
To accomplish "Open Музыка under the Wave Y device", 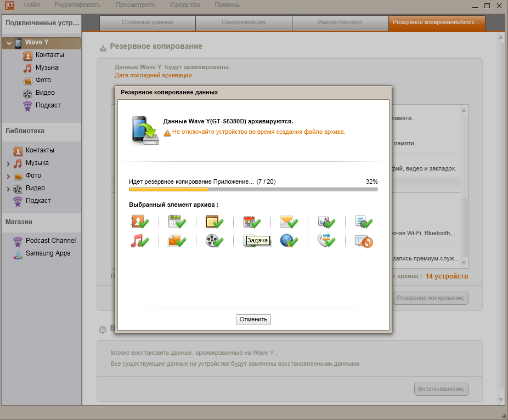I will [x=47, y=67].
